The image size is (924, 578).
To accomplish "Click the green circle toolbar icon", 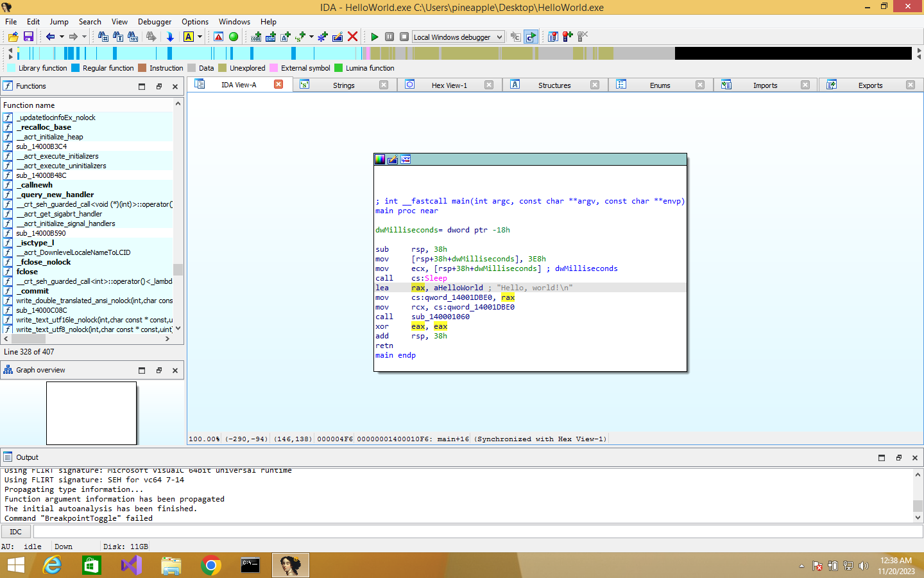I will (234, 37).
